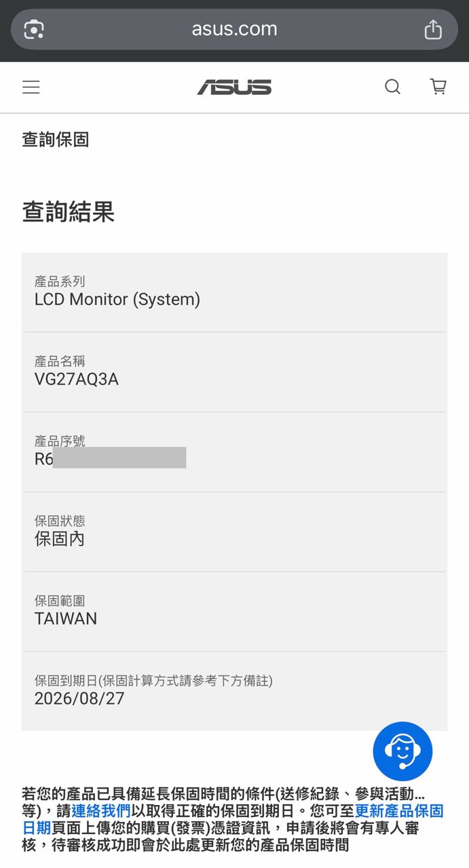Image resolution: width=469 pixels, height=868 pixels.
Task: Click the 保固內 warranty status value
Action: pos(60,539)
